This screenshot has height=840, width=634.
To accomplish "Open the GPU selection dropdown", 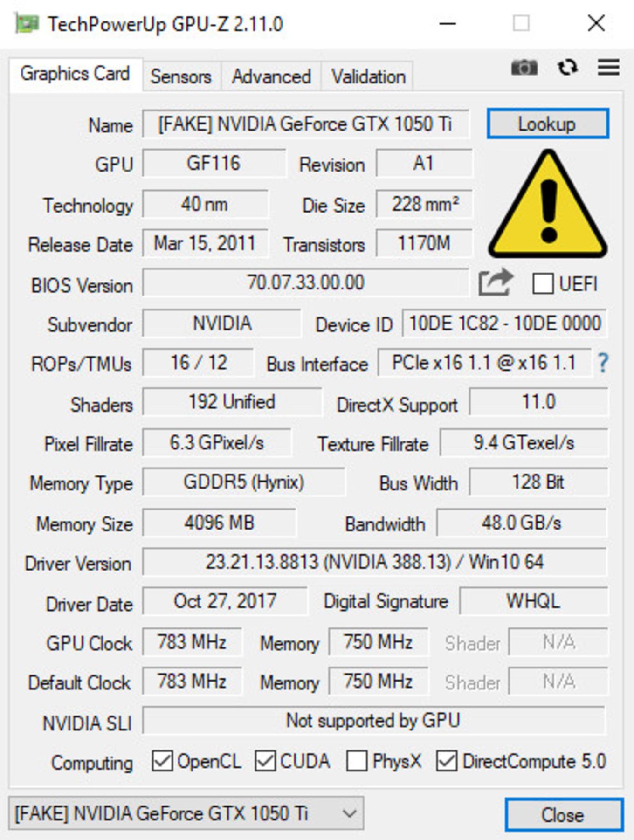I will [186, 813].
